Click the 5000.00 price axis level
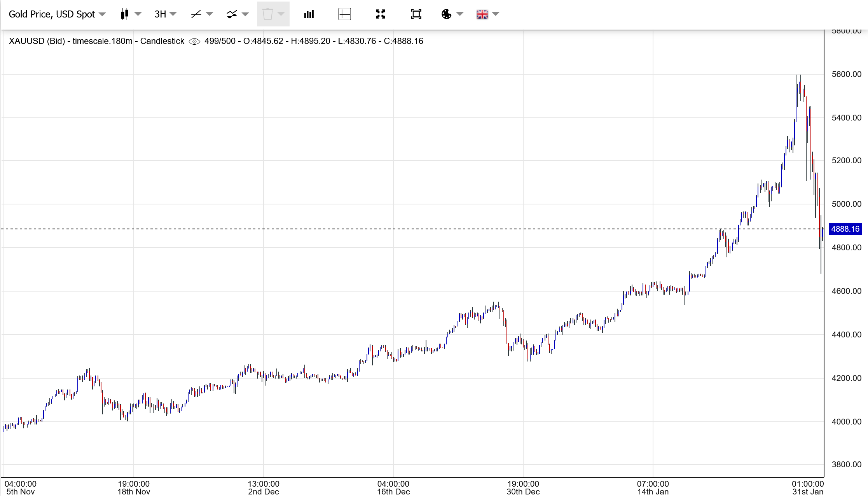Screen dimensions: 868x496 [x=846, y=204]
